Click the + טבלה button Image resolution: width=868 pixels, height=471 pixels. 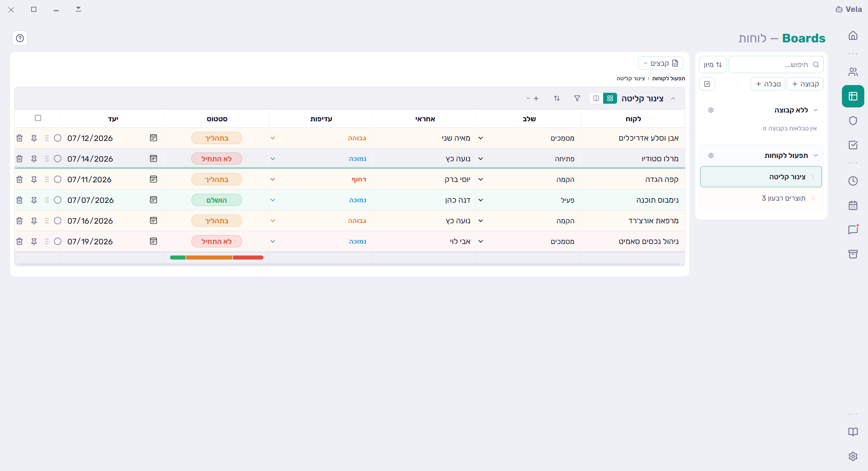[x=768, y=84]
